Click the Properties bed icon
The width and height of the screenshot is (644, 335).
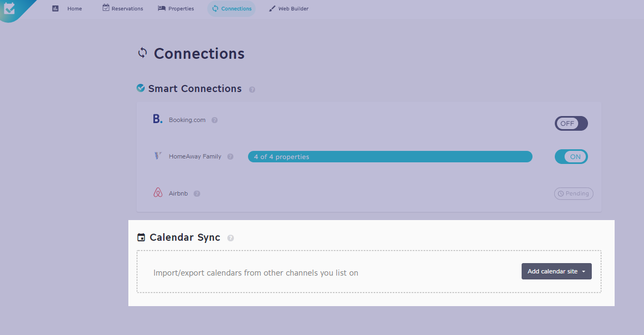[162, 8]
